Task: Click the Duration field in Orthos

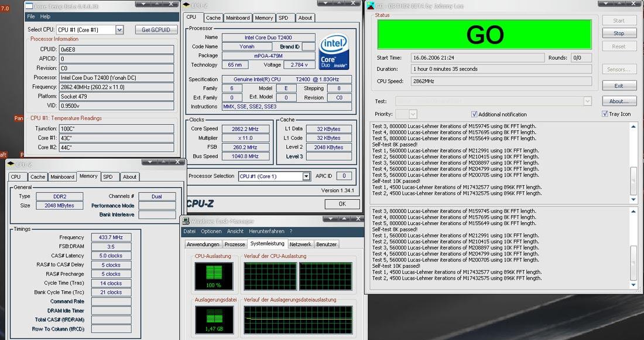Action: point(501,69)
